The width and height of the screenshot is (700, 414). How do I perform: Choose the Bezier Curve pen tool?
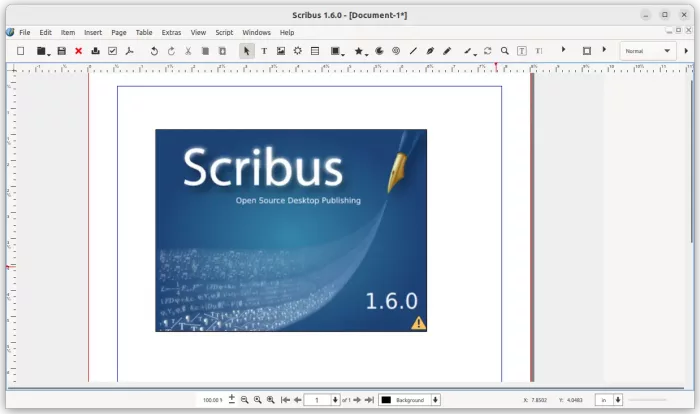click(x=430, y=51)
